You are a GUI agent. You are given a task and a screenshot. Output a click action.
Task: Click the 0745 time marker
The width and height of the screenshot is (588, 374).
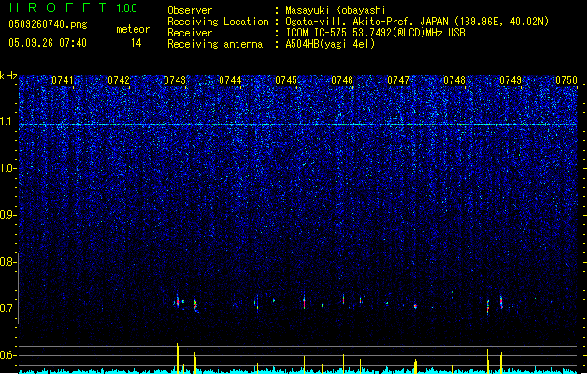(x=286, y=80)
